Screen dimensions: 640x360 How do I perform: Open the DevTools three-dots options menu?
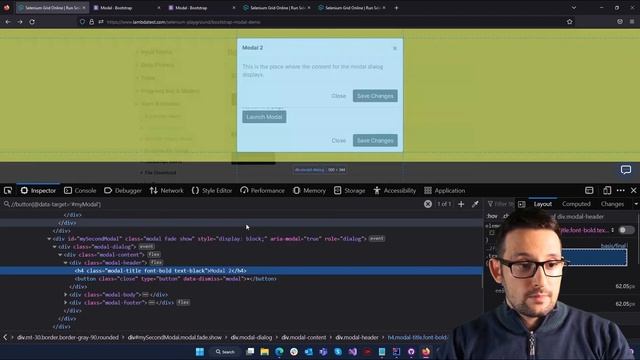(x=621, y=191)
